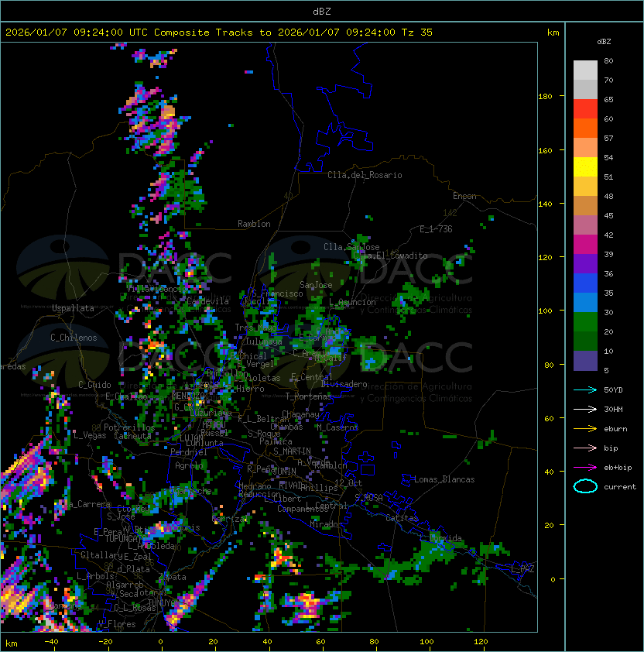Select the Clla.del Rosario map label
This screenshot has width=644, height=652.
(365, 175)
